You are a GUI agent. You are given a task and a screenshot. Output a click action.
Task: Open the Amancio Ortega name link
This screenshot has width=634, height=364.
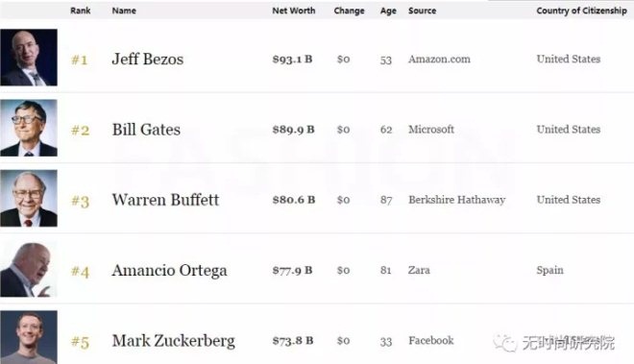(169, 271)
